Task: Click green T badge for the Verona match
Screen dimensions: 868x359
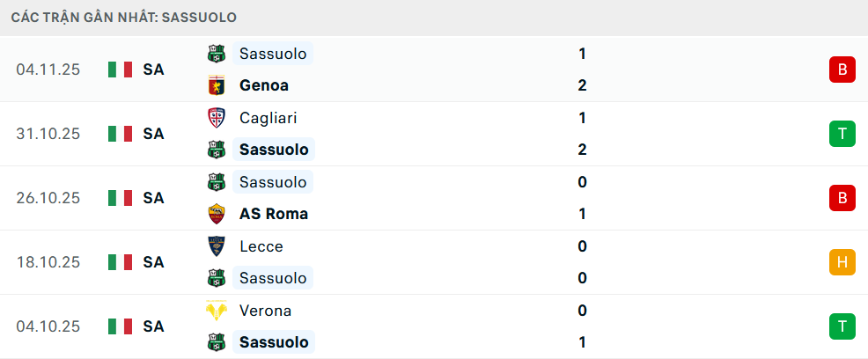Action: [x=842, y=326]
